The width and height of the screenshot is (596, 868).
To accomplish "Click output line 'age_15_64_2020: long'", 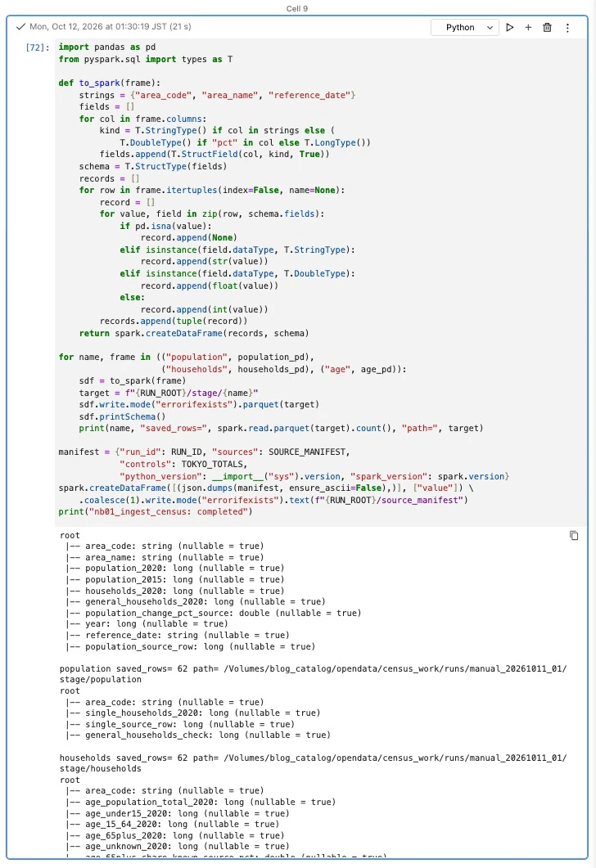I will [x=172, y=825].
